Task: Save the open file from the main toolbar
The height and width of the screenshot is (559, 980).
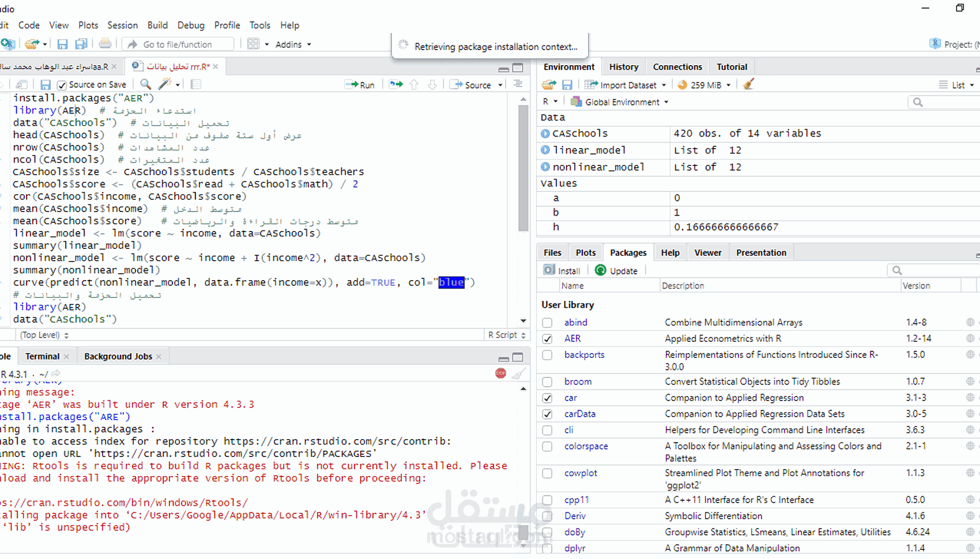Action: tap(63, 44)
